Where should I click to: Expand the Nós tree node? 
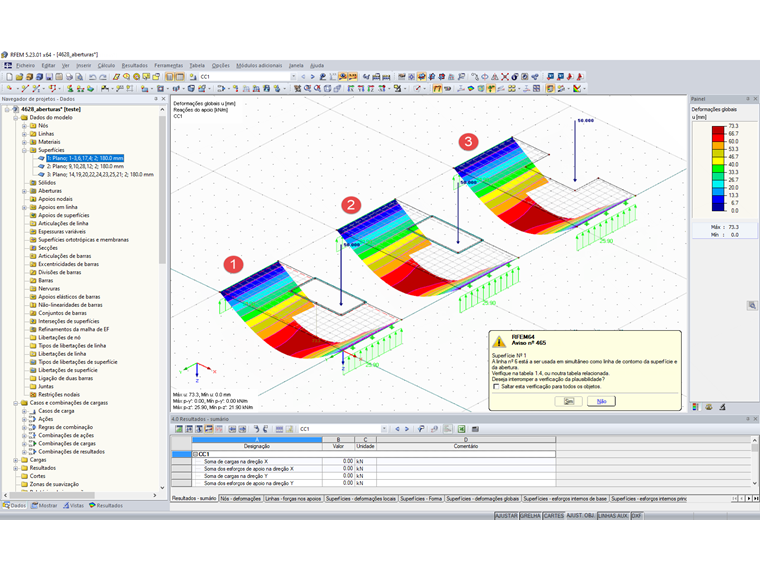click(24, 126)
